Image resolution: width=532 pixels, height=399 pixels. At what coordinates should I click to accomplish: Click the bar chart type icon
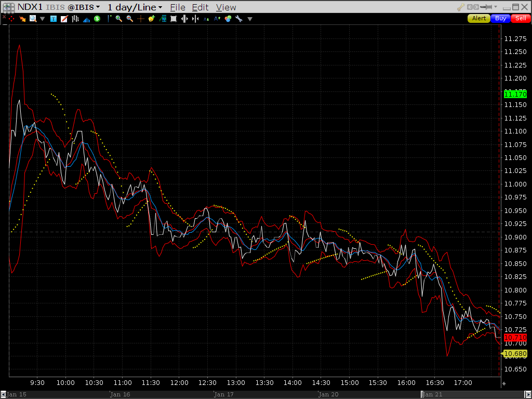pyautogui.click(x=75, y=19)
